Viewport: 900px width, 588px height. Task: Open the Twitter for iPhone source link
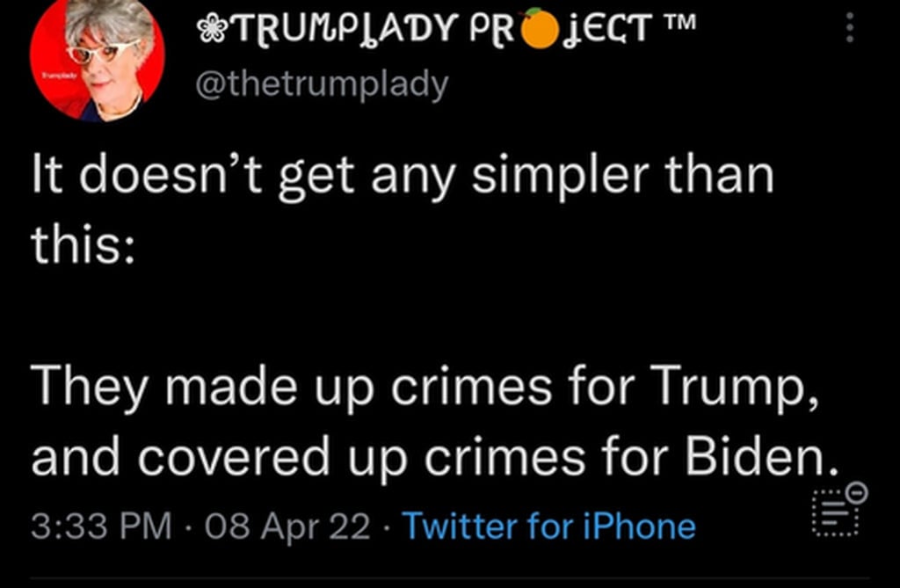[x=548, y=526]
